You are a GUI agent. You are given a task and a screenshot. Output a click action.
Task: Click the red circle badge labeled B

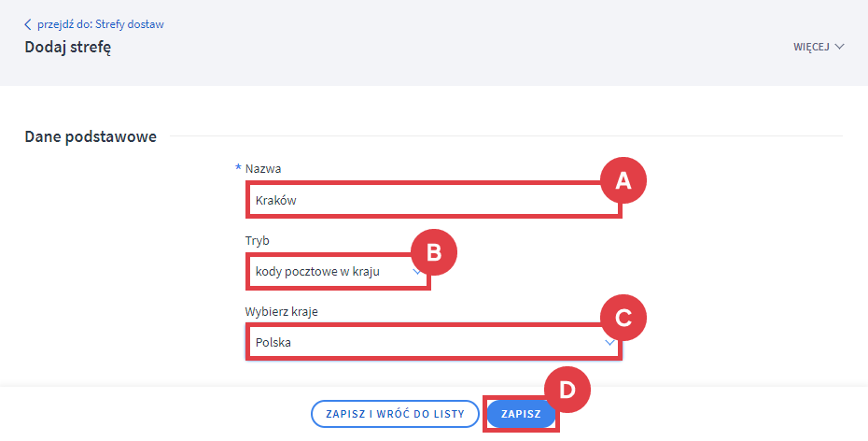pos(432,251)
